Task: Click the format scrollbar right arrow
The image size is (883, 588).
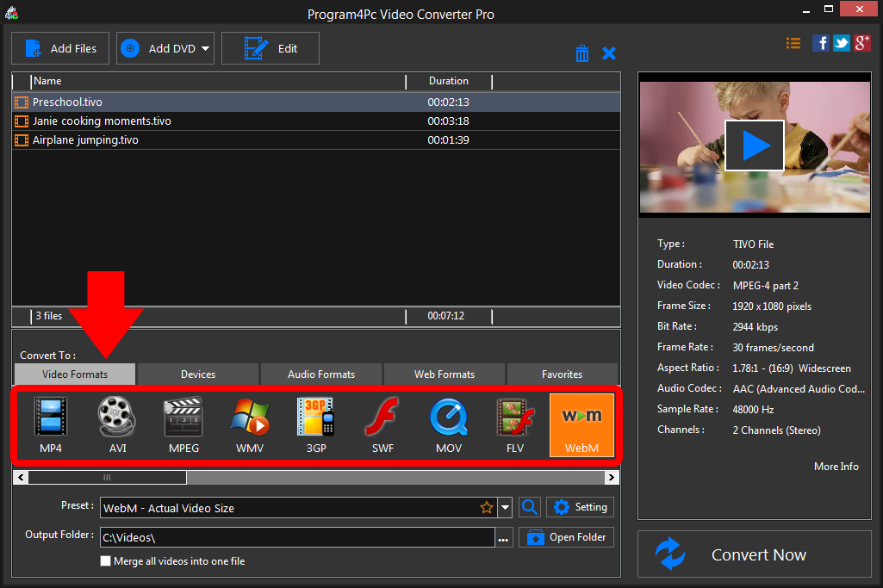Action: [612, 478]
